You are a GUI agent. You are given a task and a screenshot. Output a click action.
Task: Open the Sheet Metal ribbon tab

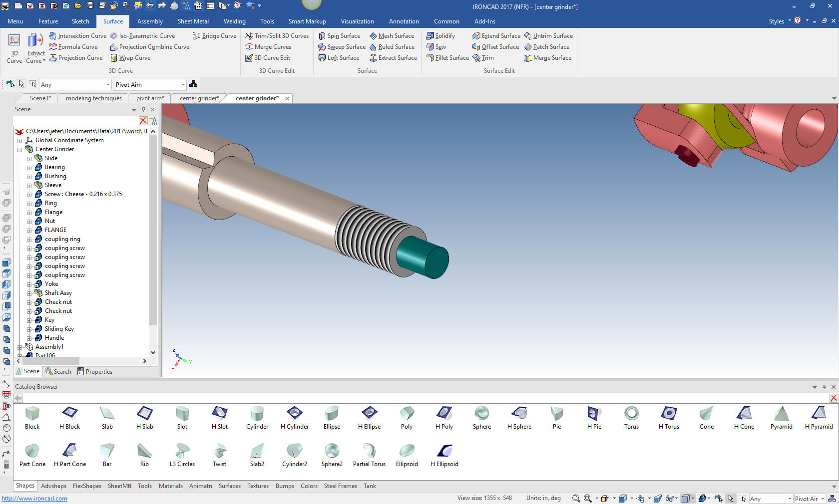click(x=193, y=21)
